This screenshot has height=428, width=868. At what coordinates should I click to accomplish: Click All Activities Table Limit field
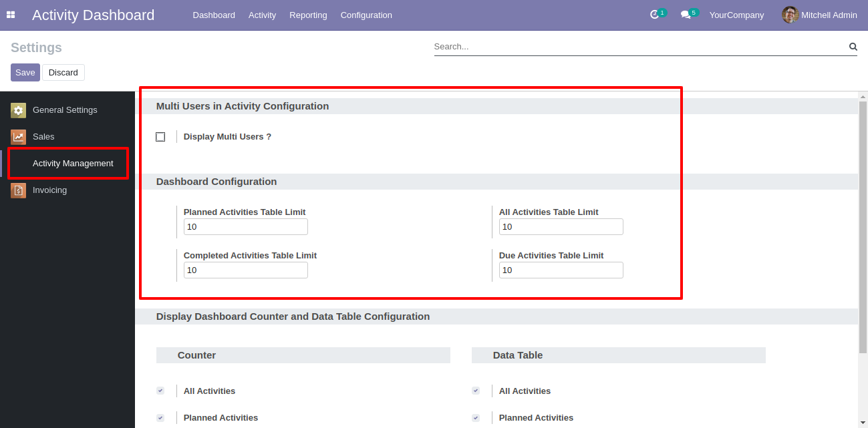pyautogui.click(x=561, y=227)
